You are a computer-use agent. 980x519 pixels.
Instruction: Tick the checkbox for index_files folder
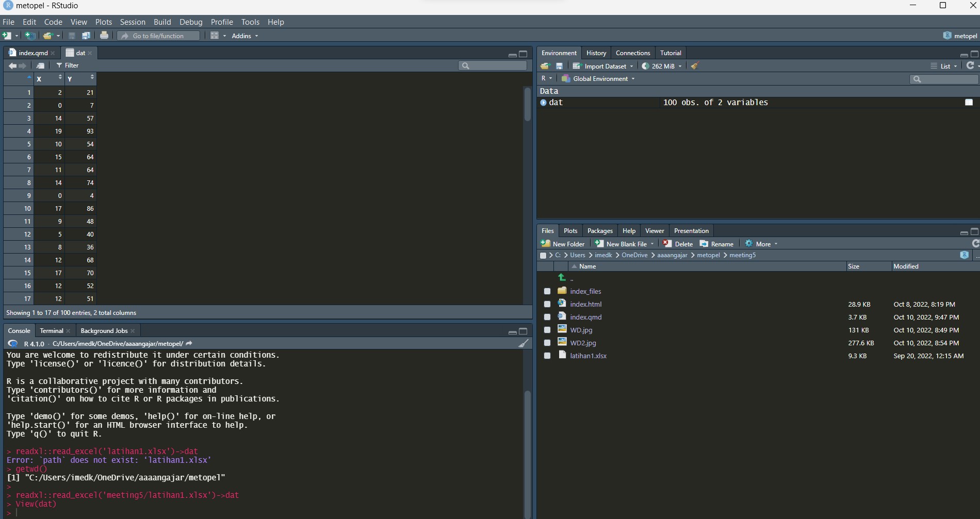pyautogui.click(x=547, y=291)
